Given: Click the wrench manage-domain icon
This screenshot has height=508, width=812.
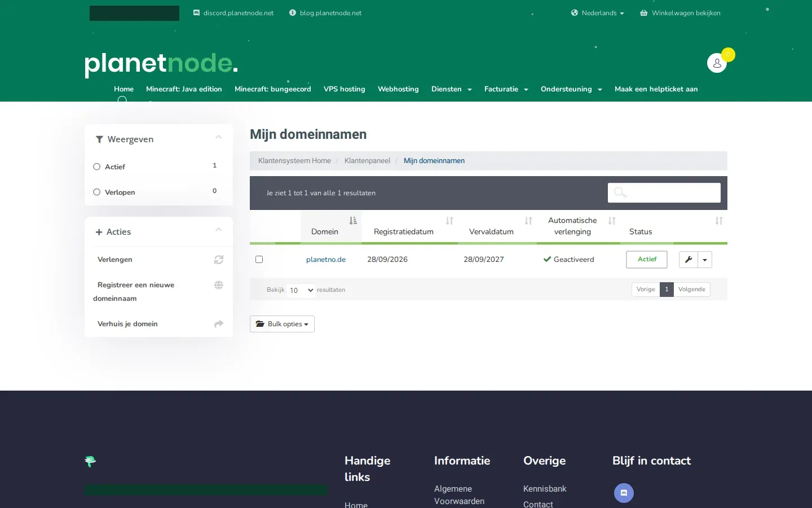Looking at the screenshot, I should click(689, 260).
